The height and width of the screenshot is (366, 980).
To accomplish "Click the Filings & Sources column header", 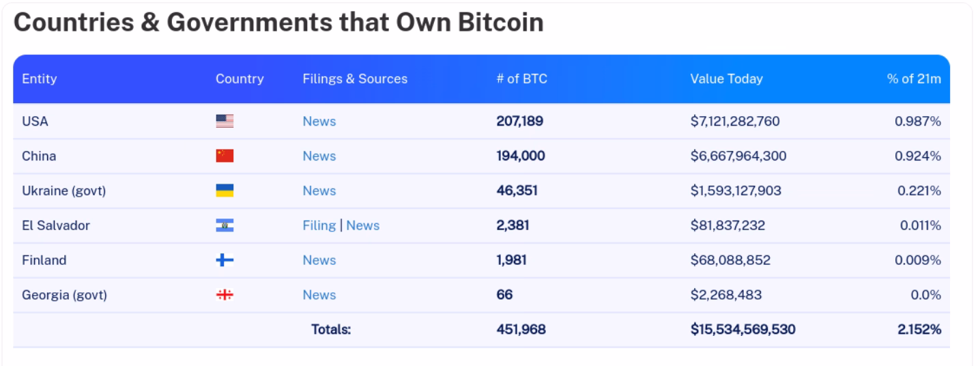I will point(355,79).
